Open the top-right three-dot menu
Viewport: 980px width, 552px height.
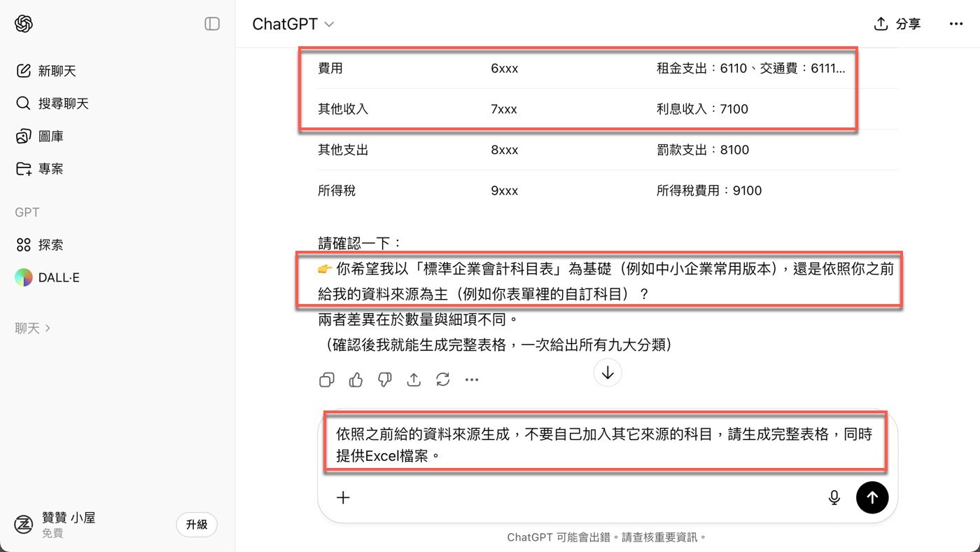[956, 23]
